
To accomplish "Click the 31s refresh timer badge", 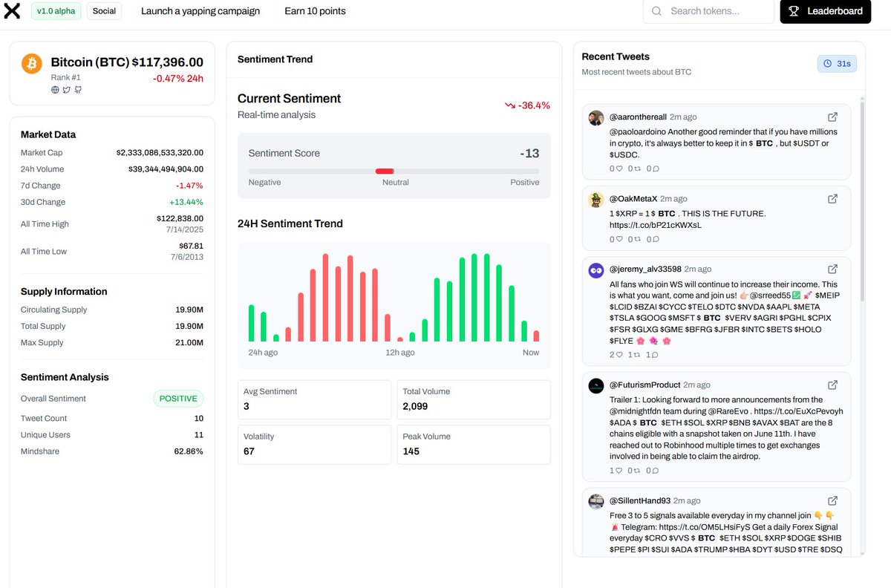I will pos(837,64).
